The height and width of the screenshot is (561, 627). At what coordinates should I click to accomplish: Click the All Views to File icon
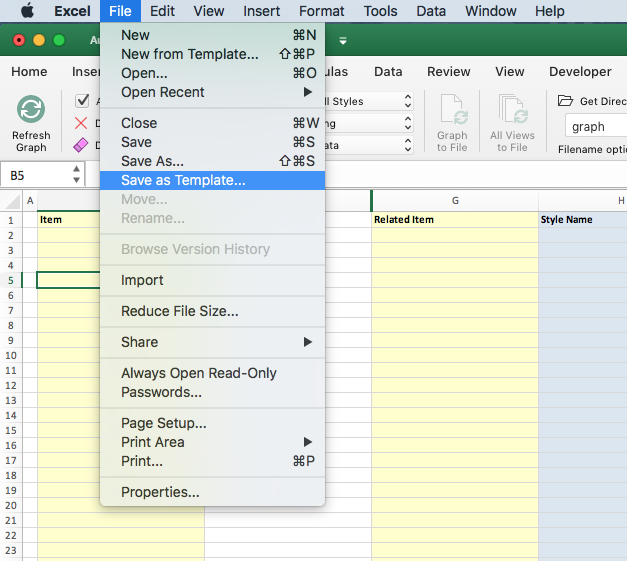click(512, 111)
